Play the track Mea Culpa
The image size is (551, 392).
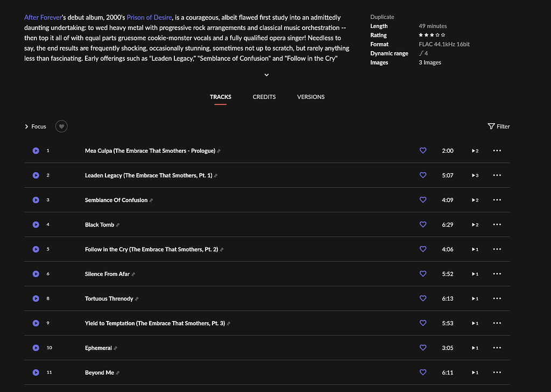pos(36,151)
